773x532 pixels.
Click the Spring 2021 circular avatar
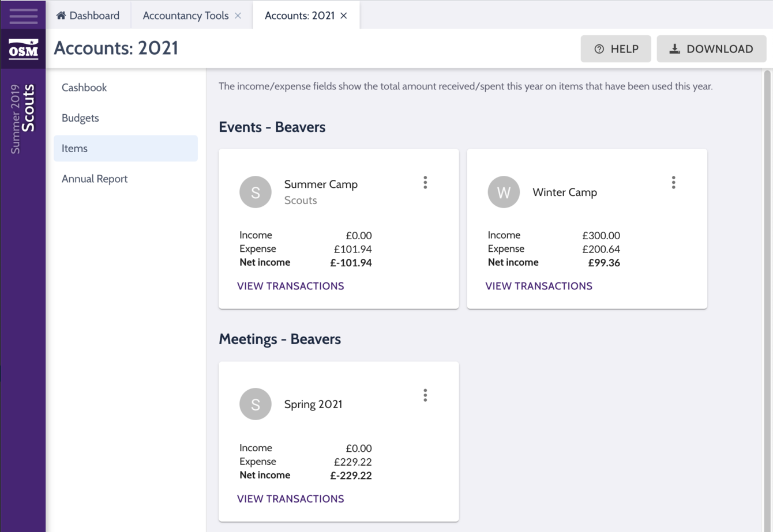[256, 404]
